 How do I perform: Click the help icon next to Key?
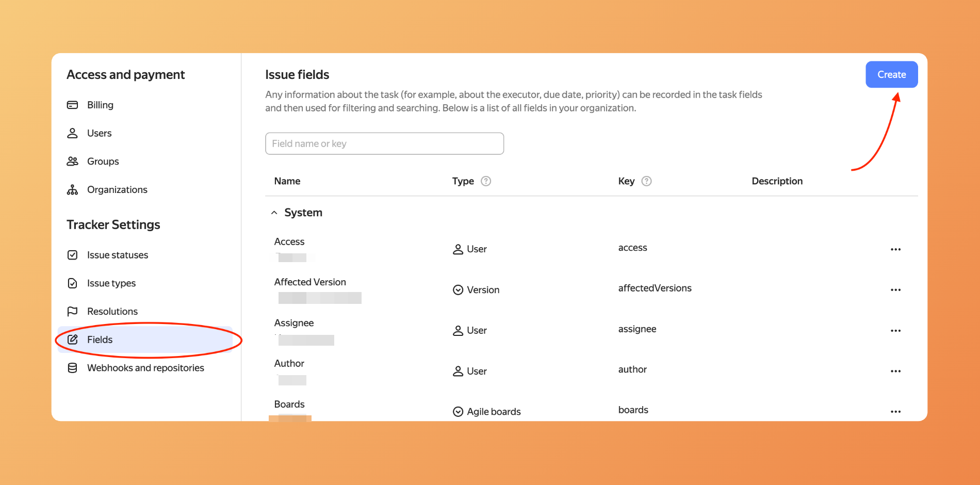click(646, 181)
